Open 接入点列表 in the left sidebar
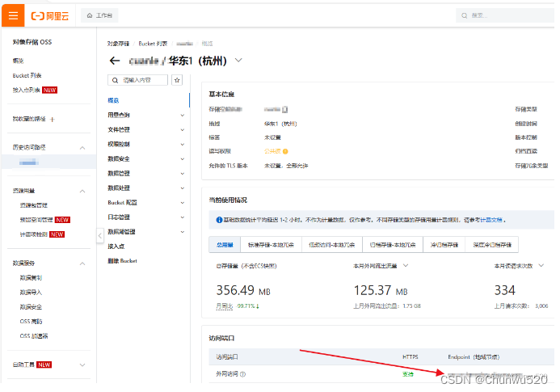The height and width of the screenshot is (392, 560). tap(27, 90)
